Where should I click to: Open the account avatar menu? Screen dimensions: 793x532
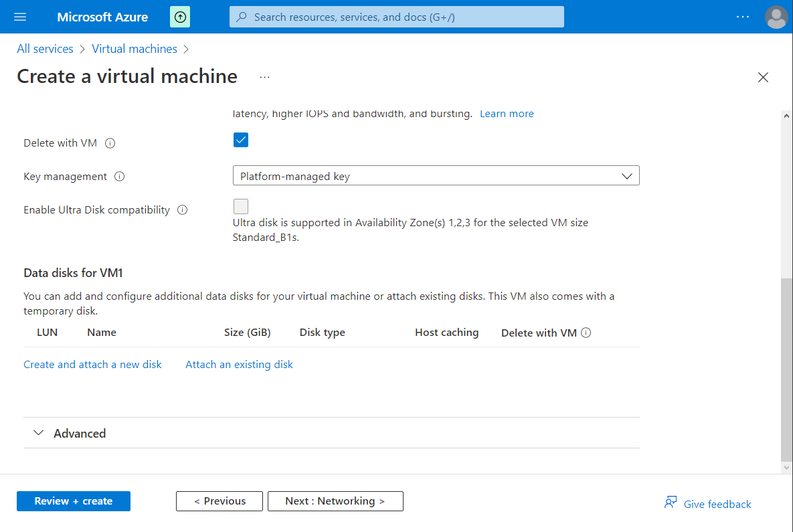pyautogui.click(x=776, y=17)
